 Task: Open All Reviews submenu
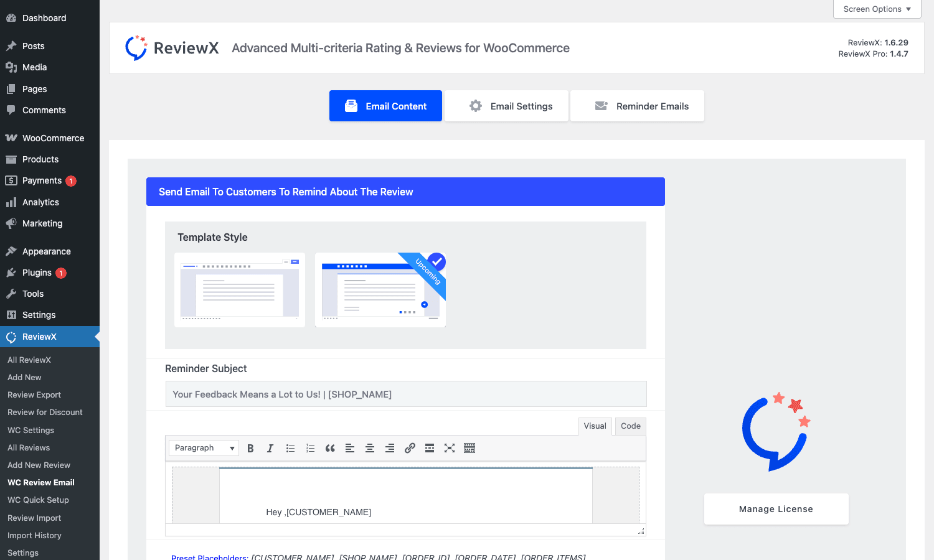pyautogui.click(x=29, y=447)
